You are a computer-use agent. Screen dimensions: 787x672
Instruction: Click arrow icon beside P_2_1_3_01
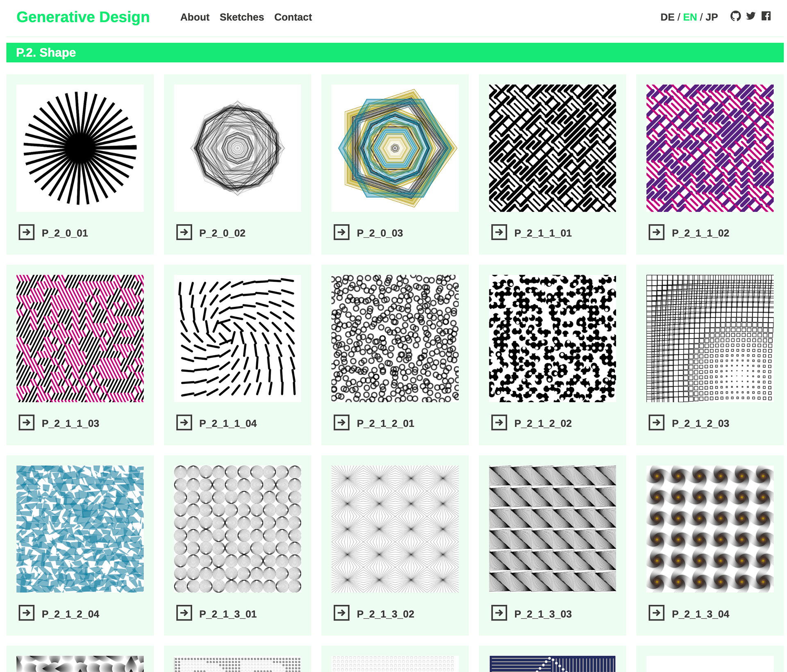click(184, 613)
